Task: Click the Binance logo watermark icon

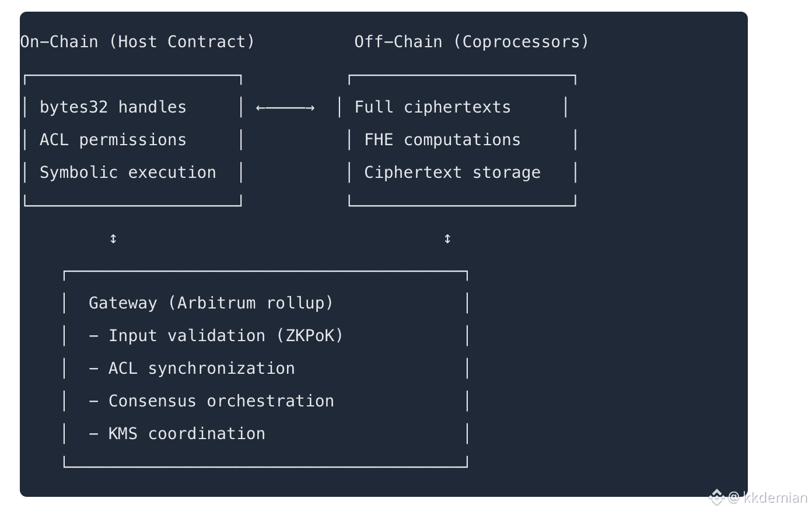Action: point(716,497)
